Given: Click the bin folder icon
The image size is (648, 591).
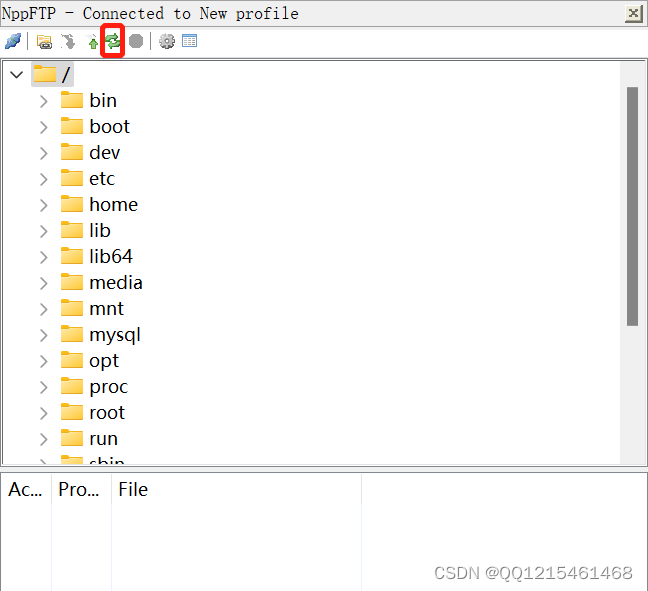Looking at the screenshot, I should (72, 100).
